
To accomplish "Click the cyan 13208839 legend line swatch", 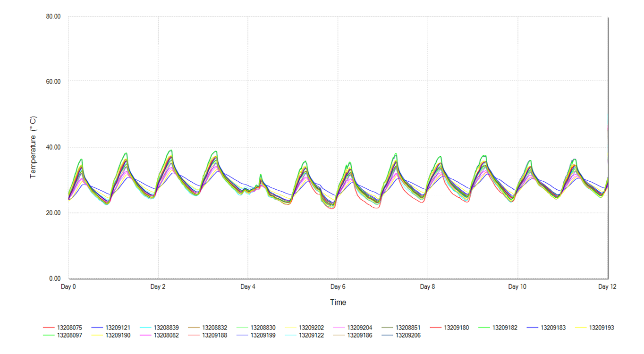I will pyautogui.click(x=146, y=328).
